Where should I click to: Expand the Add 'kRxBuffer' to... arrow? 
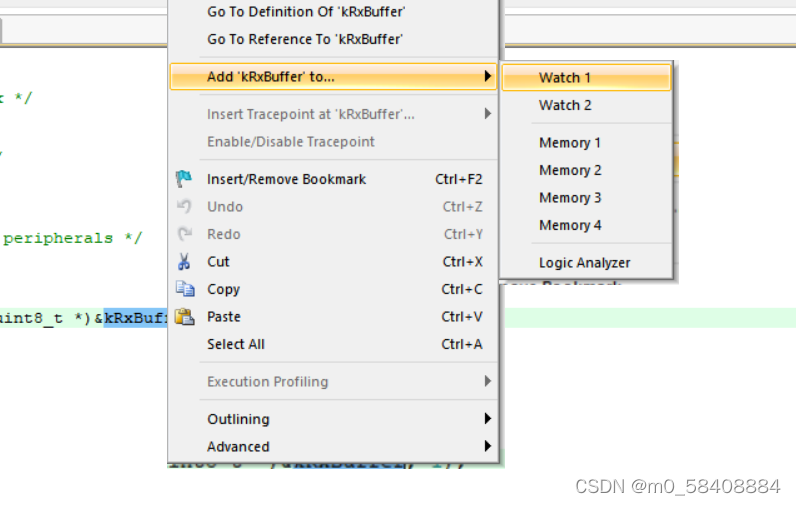[487, 76]
